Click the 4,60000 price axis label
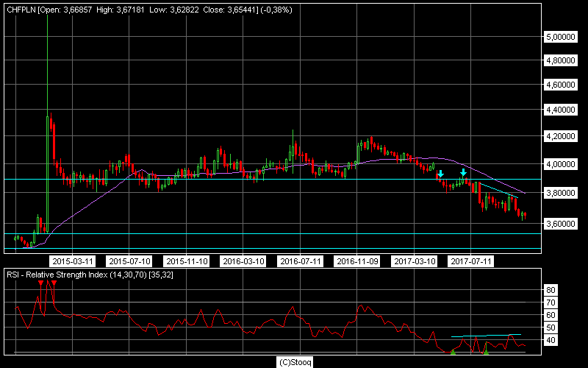The height and width of the screenshot is (368, 588). point(561,85)
